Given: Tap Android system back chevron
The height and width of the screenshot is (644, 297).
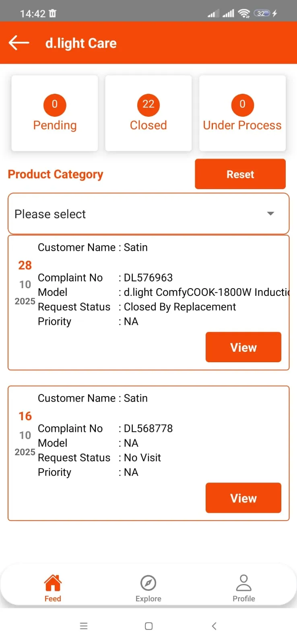Looking at the screenshot, I should point(214,626).
